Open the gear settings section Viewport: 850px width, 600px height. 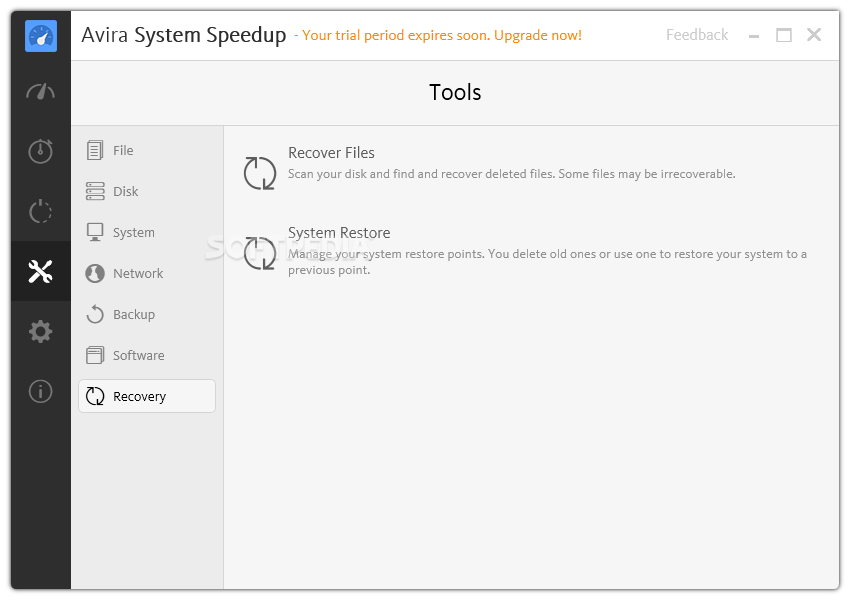click(x=41, y=331)
